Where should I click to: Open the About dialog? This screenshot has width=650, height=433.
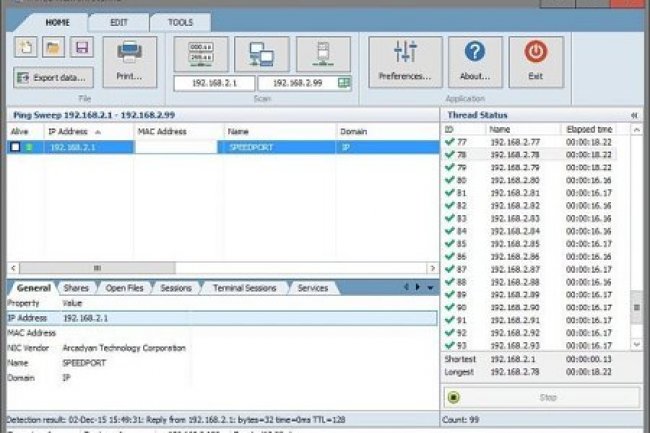[x=475, y=60]
